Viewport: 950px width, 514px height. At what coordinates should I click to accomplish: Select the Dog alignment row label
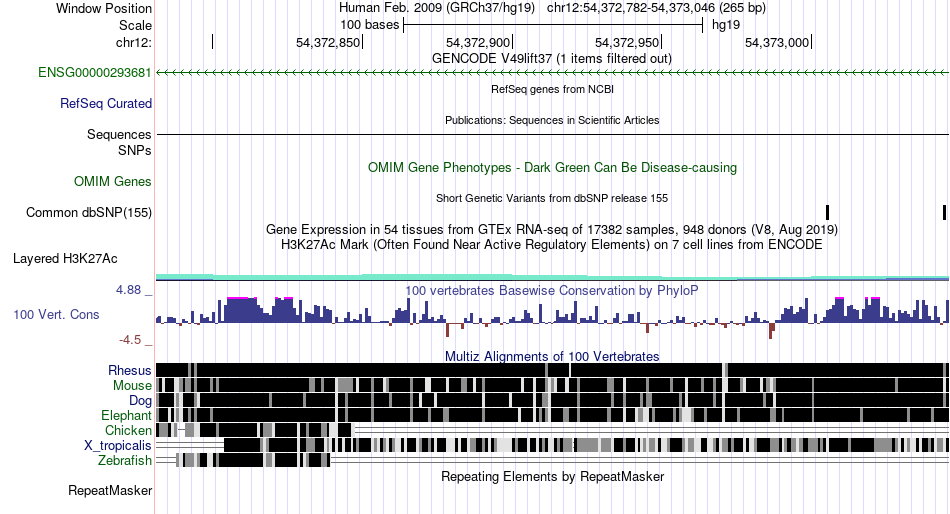[x=140, y=401]
